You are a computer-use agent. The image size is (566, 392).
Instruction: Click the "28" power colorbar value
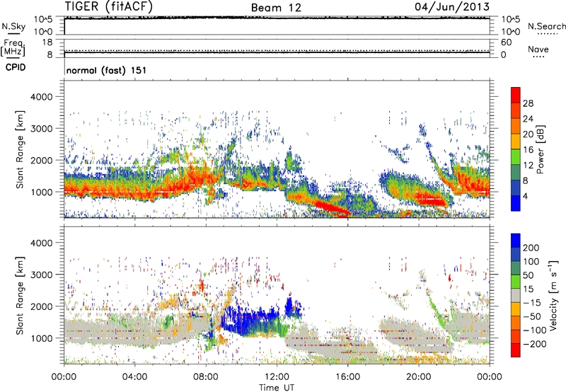click(x=528, y=103)
